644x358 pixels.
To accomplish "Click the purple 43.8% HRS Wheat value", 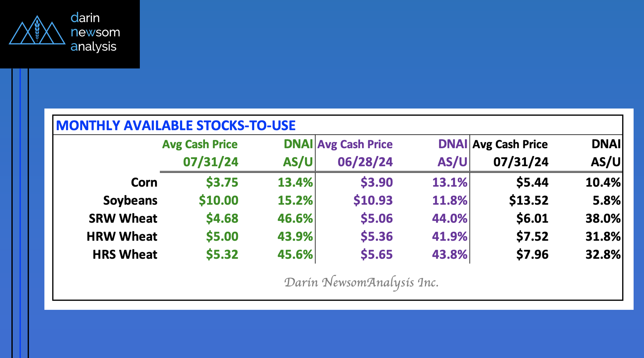I will pos(450,254).
